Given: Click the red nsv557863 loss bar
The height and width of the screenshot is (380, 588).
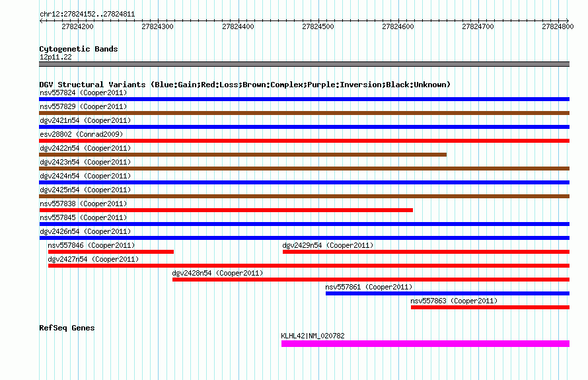Looking at the screenshot, I should 490,307.
